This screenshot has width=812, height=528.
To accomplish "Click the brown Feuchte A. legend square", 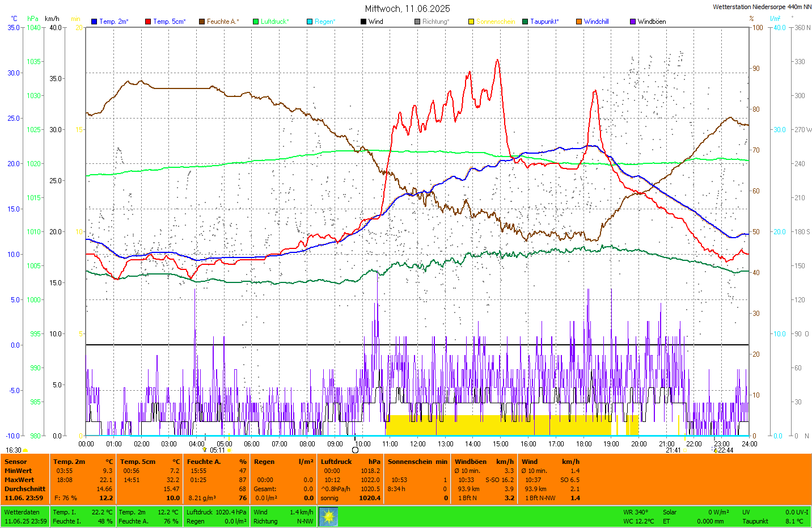I will coord(202,22).
